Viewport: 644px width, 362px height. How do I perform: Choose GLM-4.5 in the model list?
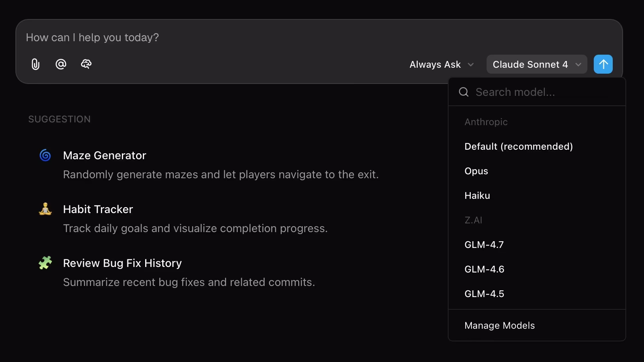click(484, 294)
